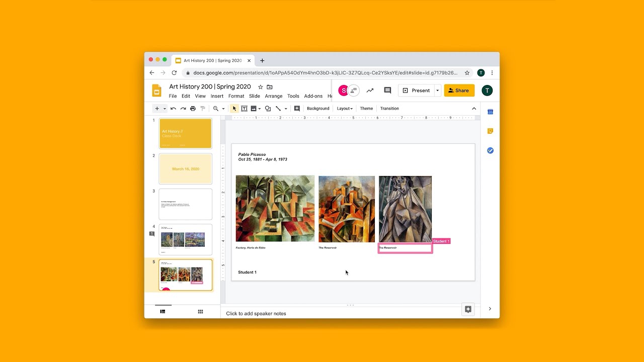Click the Transition button
Screen dimensions: 644x362
389,109
